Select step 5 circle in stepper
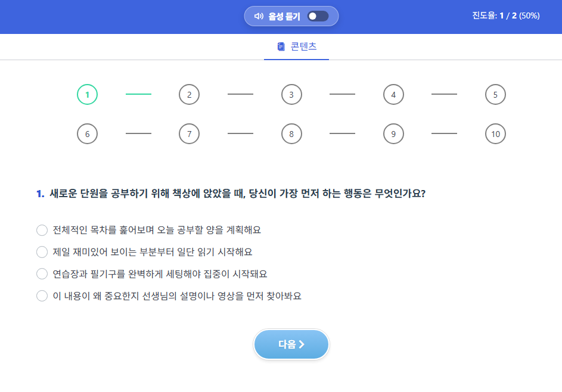The image size is (562, 392). [495, 95]
